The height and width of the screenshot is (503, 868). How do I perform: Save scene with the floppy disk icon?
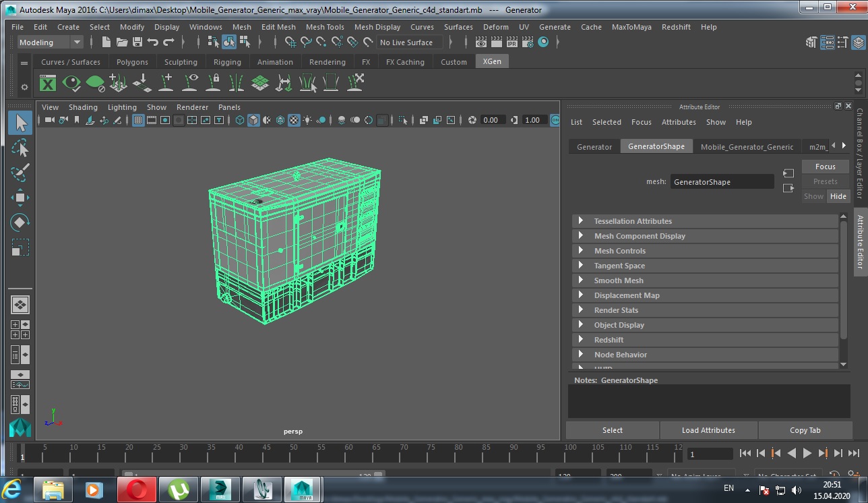click(137, 42)
